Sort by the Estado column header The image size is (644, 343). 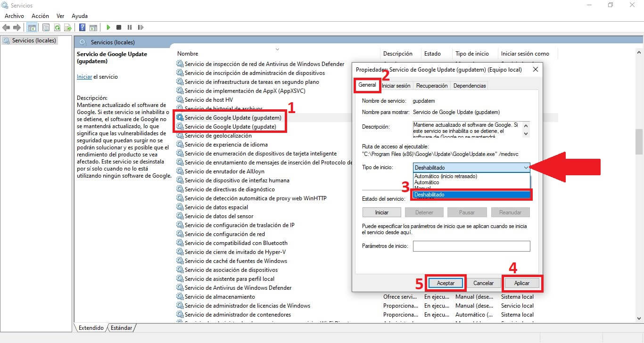click(437, 54)
